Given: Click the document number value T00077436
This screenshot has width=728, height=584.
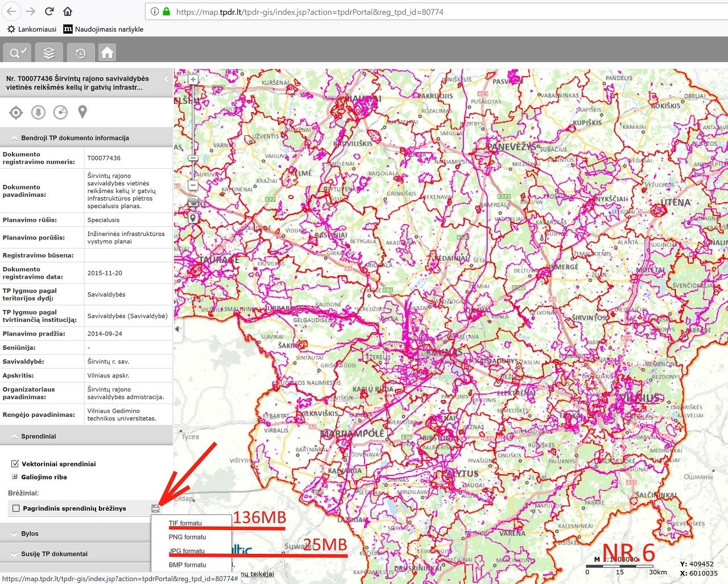Looking at the screenshot, I should click(x=104, y=158).
